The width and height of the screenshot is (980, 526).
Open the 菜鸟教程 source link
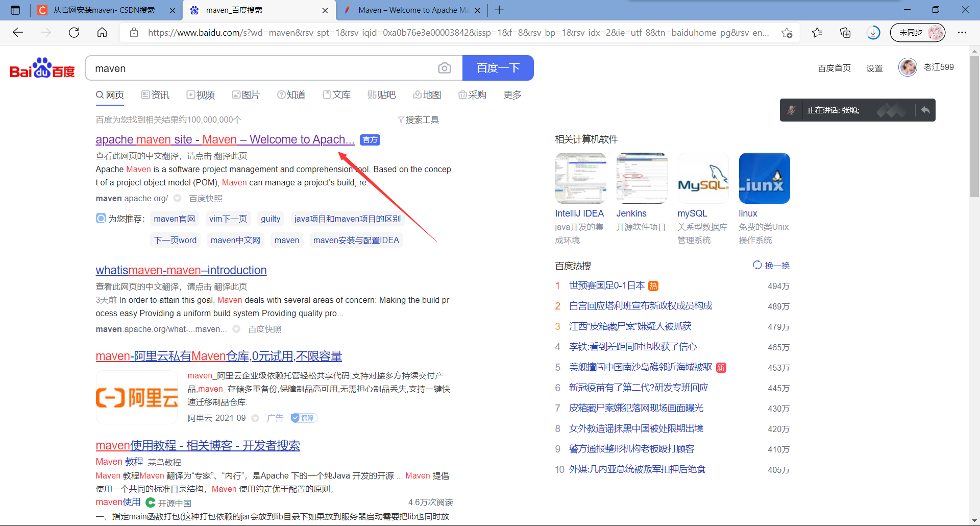[164, 462]
